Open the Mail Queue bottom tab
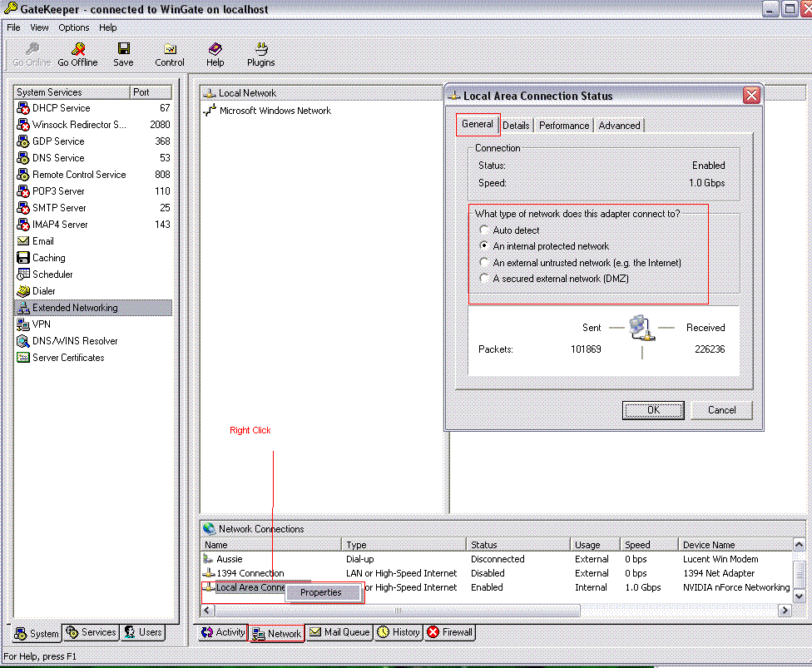812x668 pixels. pyautogui.click(x=340, y=632)
